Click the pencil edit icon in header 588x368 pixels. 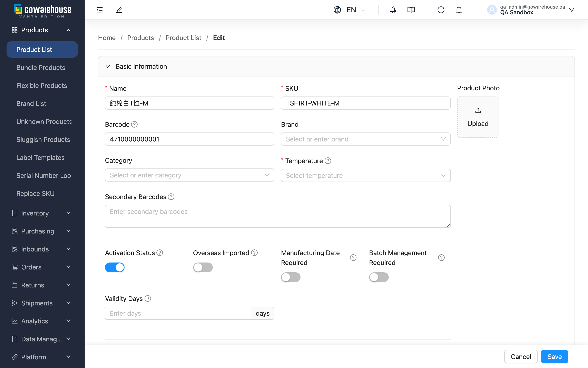[119, 10]
